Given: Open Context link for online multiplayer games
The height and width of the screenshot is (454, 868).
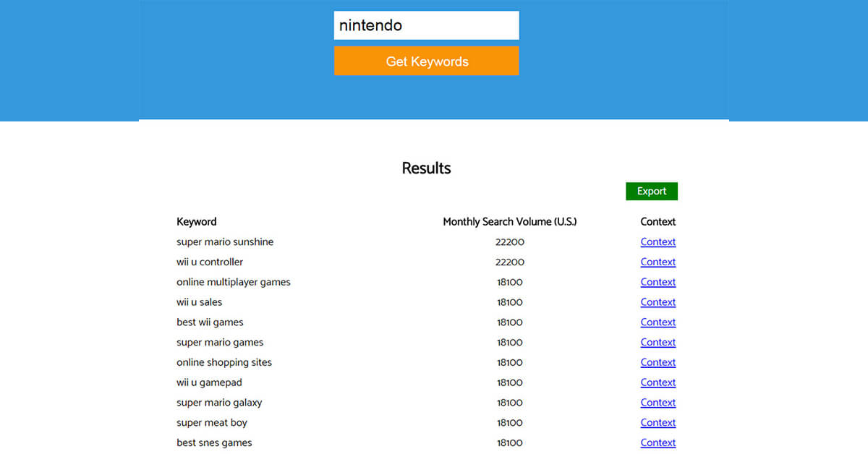Looking at the screenshot, I should 658,282.
